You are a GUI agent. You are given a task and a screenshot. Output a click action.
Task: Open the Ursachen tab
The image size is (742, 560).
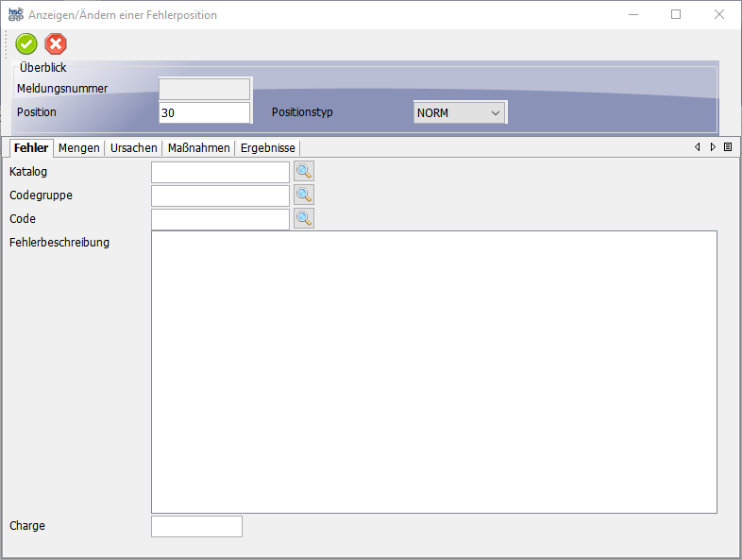click(133, 148)
